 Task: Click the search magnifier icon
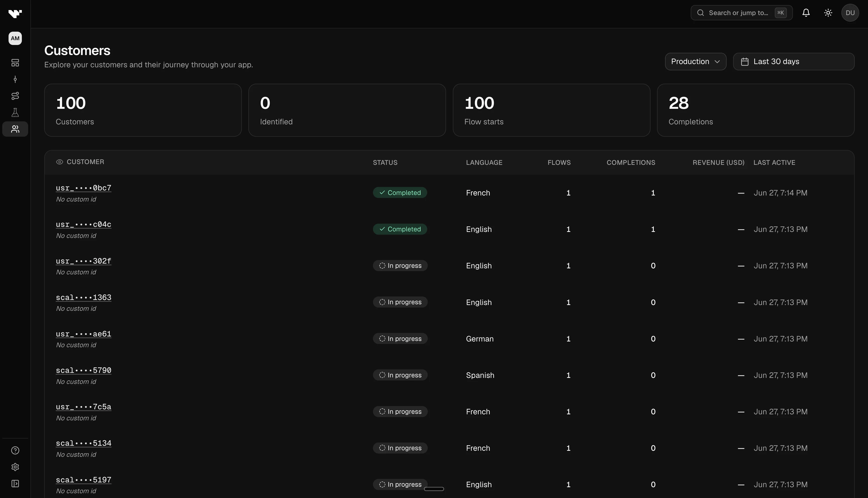pos(700,13)
